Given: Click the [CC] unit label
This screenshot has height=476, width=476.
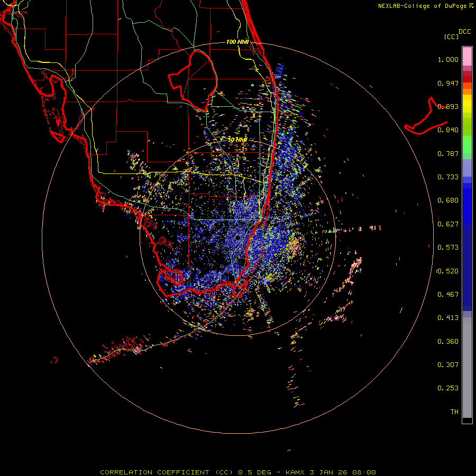Looking at the screenshot, I should 452,36.
